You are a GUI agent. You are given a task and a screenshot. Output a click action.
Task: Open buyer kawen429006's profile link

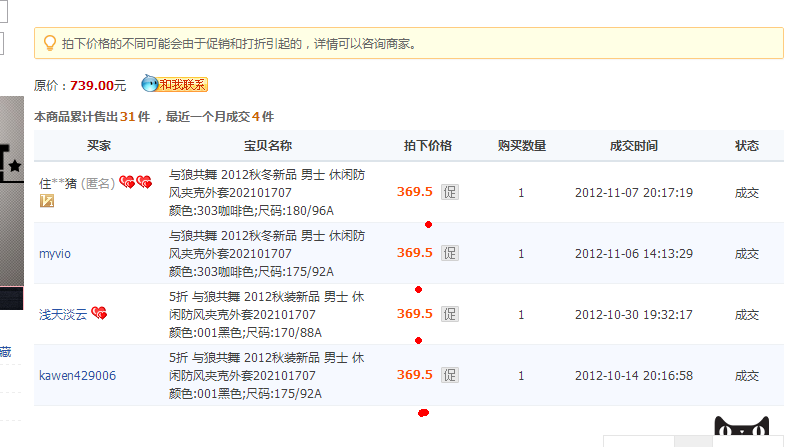coord(77,376)
